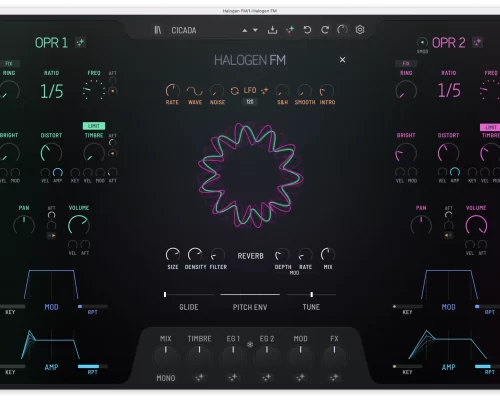The image size is (500, 400).
Task: Click the master volume knob in top bar
Action: point(342,30)
